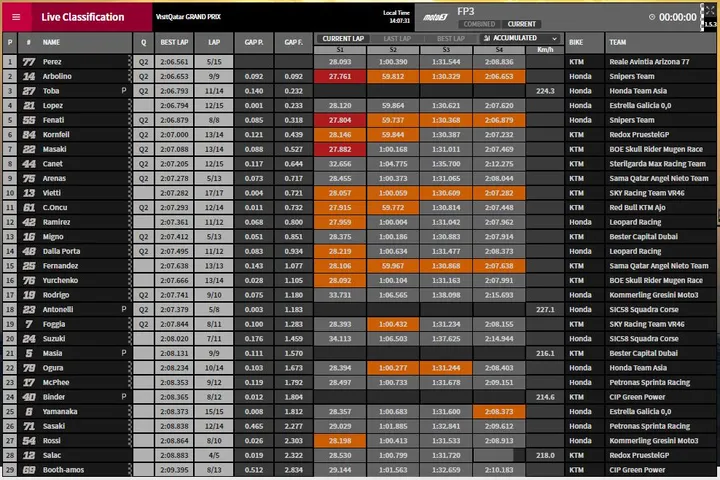This screenshot has width=720, height=480.
Task: Sort by the GAP P. column header
Action: coord(254,42)
